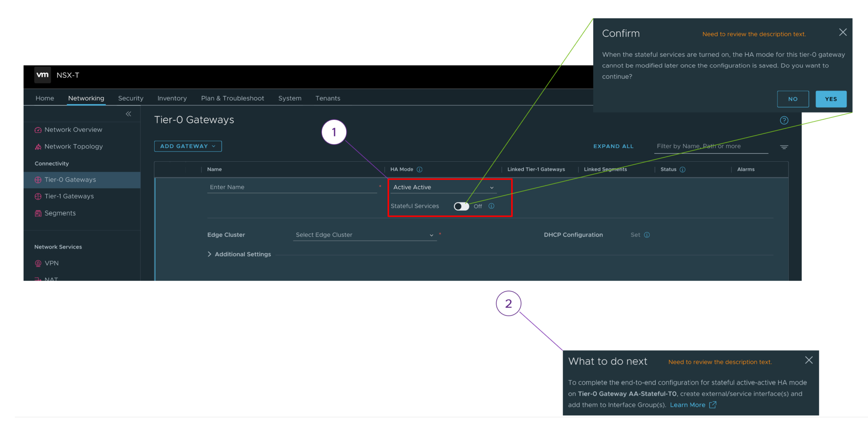The height and width of the screenshot is (426, 868).
Task: Open the Learn More link
Action: [x=688, y=405]
